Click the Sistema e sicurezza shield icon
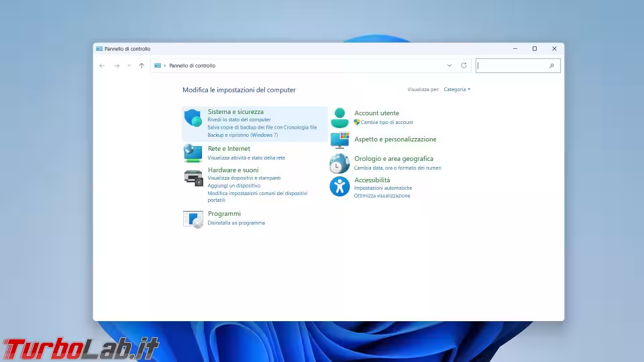This screenshot has width=644, height=362. pyautogui.click(x=193, y=119)
